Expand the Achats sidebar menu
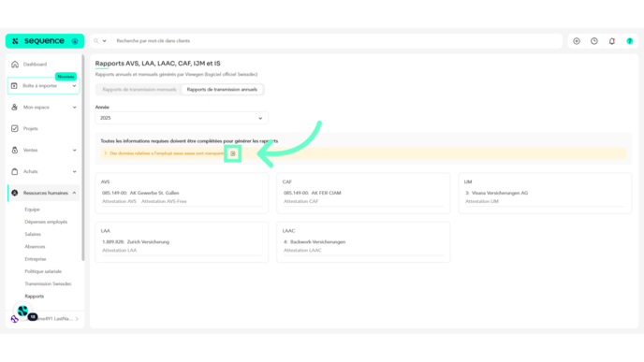The image size is (644, 362). click(74, 171)
